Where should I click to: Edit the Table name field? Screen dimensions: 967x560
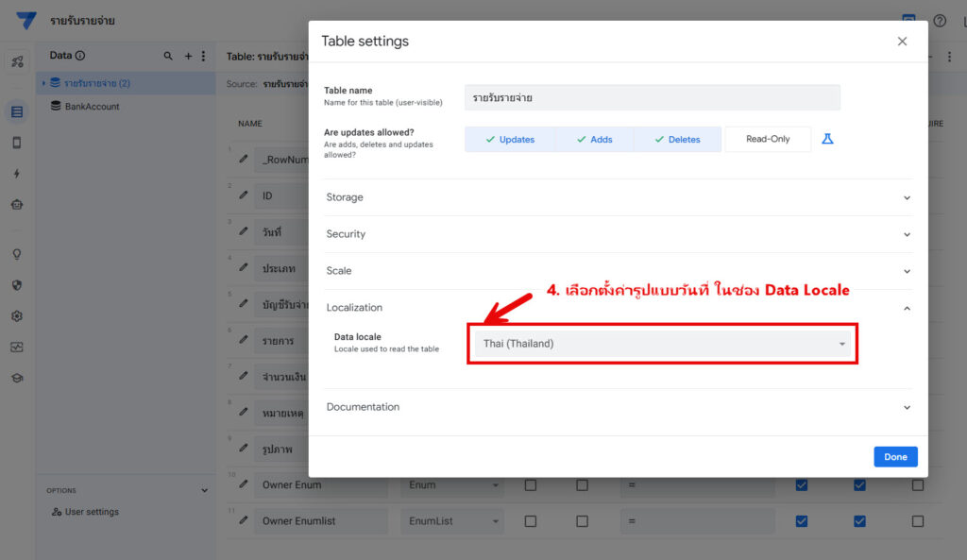click(x=653, y=97)
